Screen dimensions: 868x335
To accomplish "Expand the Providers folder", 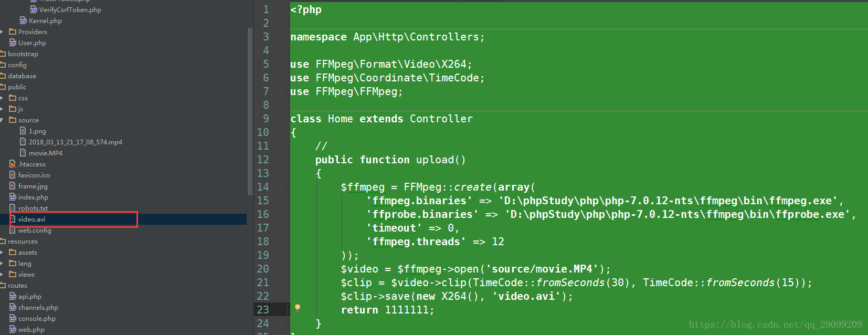I will [2, 32].
